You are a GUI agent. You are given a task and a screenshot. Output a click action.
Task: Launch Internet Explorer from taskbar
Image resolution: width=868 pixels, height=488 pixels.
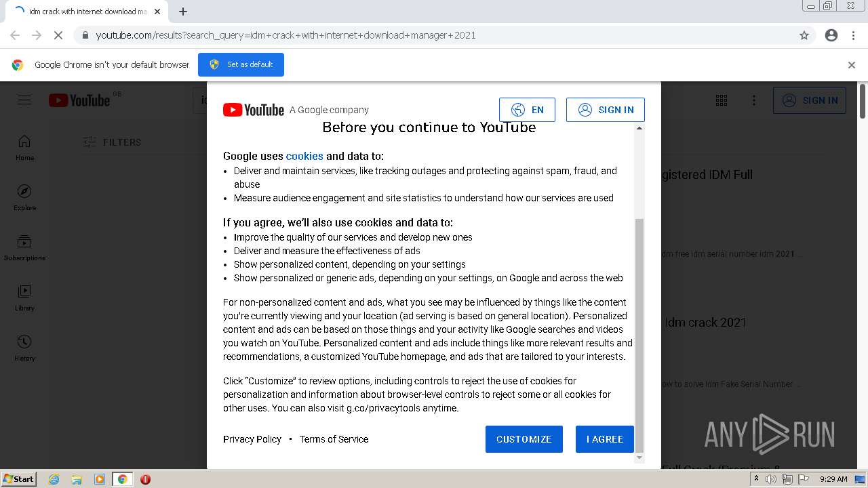click(x=54, y=479)
